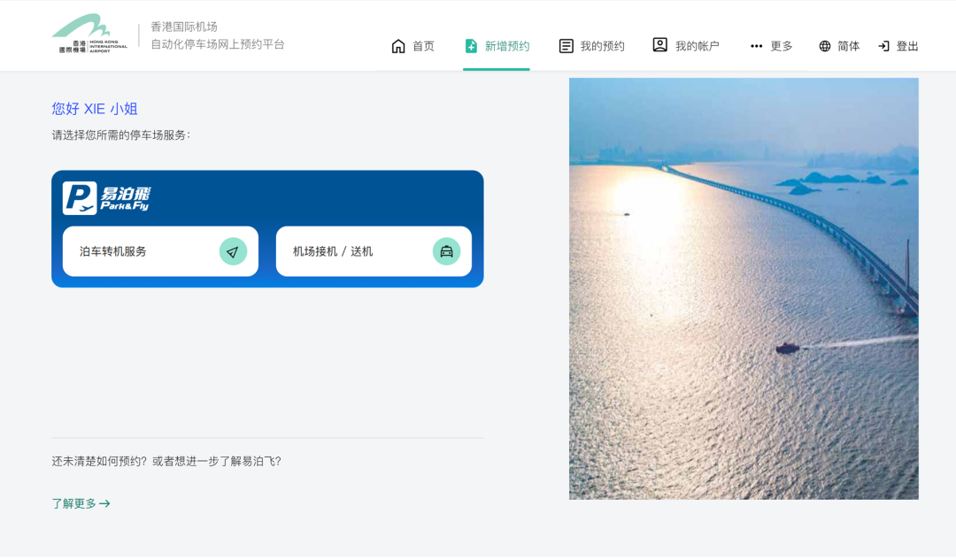Click the 请选择您所需的停车场服务 prompt text

pyautogui.click(x=120, y=135)
